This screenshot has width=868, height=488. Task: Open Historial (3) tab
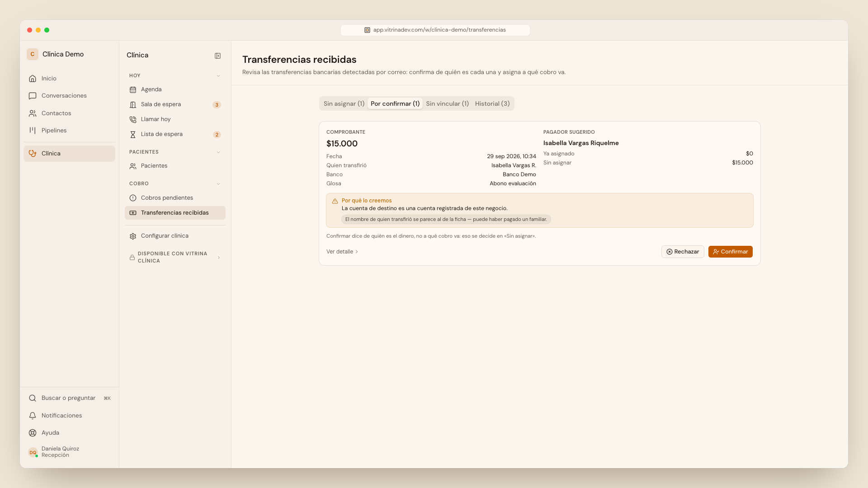[492, 103]
